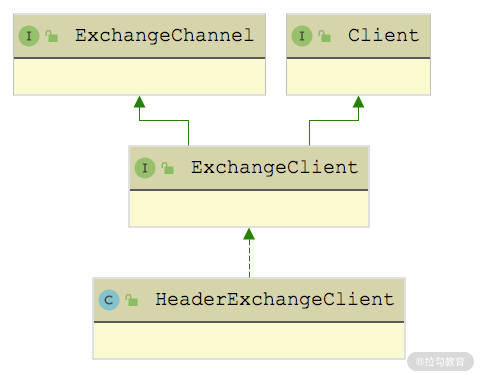Select the ExchangeChannel class name
Screen dimensions: 480x377
click(164, 35)
